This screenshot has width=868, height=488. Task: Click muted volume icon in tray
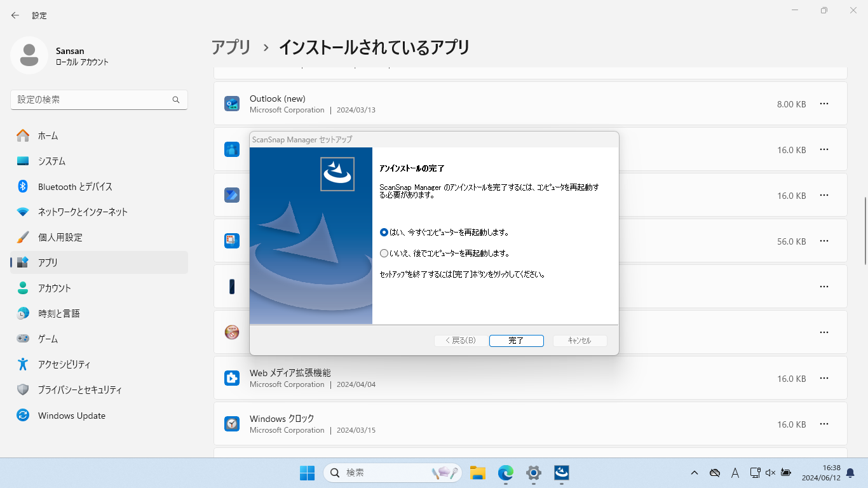tap(770, 473)
